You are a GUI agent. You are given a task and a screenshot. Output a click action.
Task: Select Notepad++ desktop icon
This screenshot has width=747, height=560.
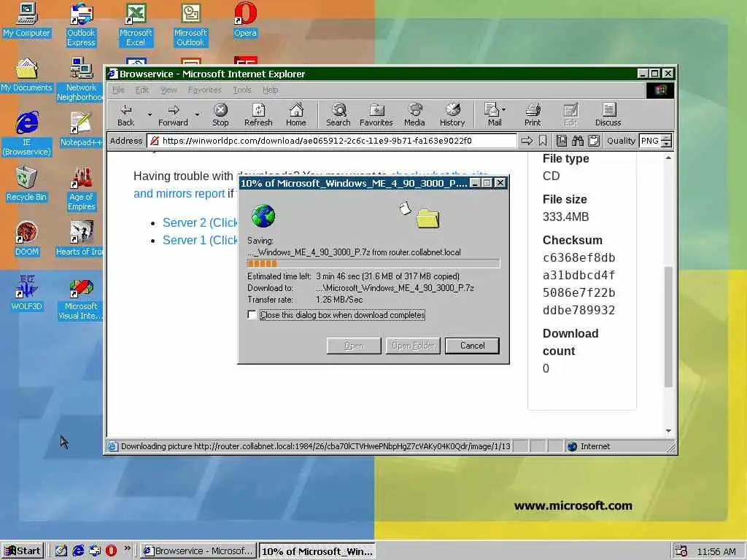tap(81, 130)
